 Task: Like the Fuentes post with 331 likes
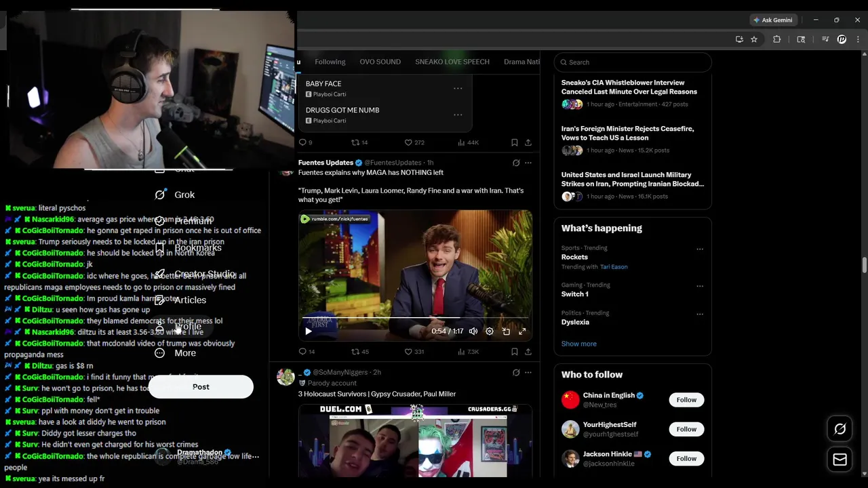(414, 352)
